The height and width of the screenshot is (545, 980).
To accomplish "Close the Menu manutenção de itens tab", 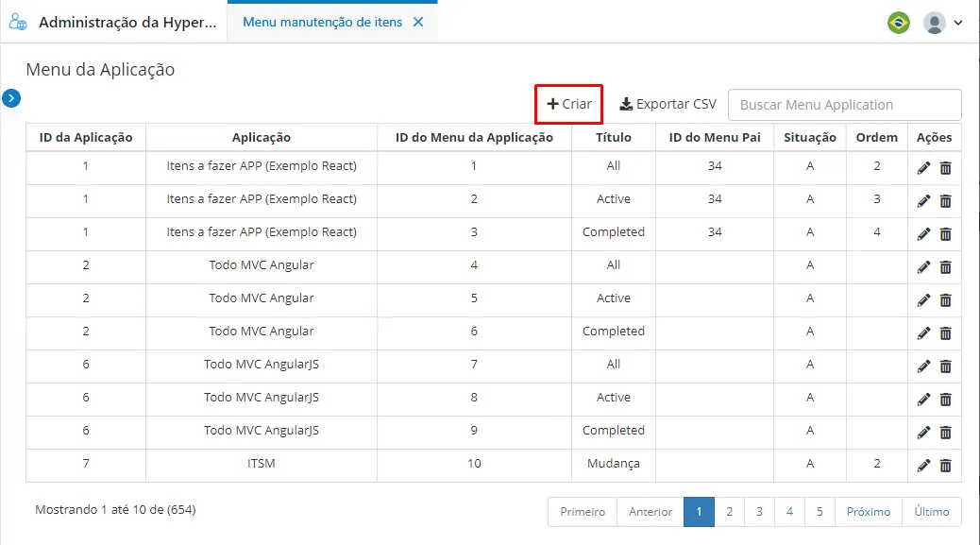I will [x=418, y=22].
